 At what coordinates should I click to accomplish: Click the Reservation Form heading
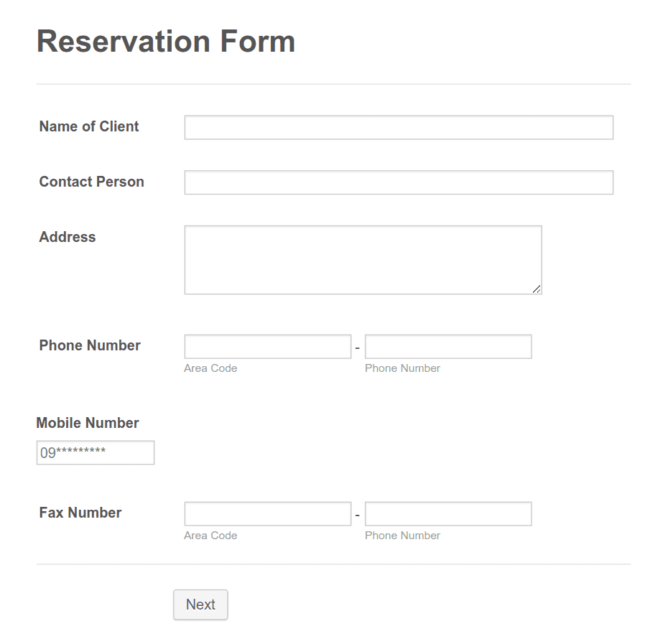[166, 41]
